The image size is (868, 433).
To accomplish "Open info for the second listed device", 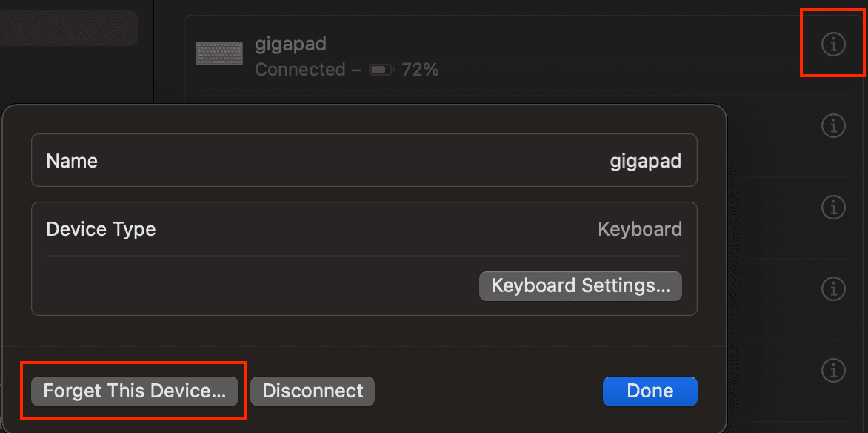I will [832, 125].
